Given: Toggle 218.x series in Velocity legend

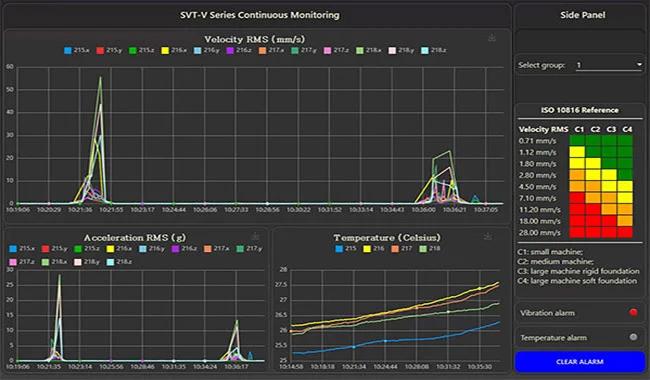Looking at the screenshot, I should pyautogui.click(x=369, y=50).
